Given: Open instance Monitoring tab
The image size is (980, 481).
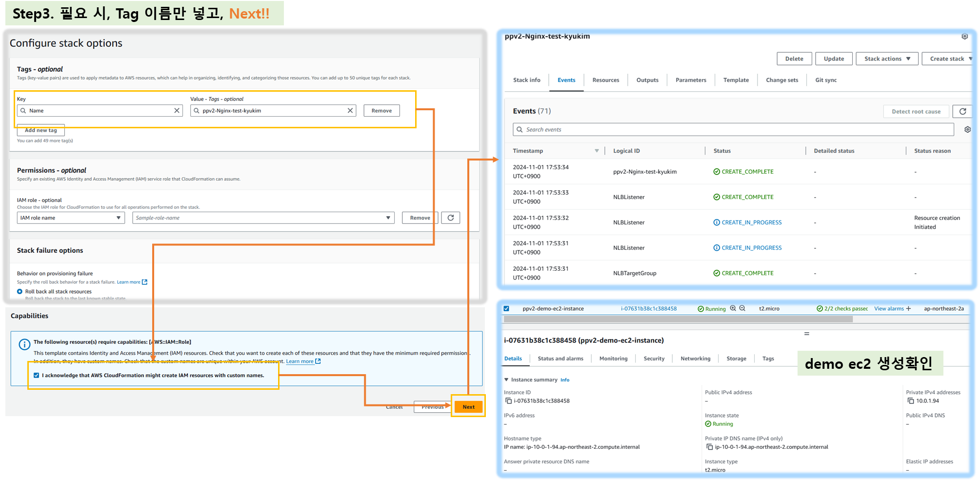Looking at the screenshot, I should tap(613, 359).
